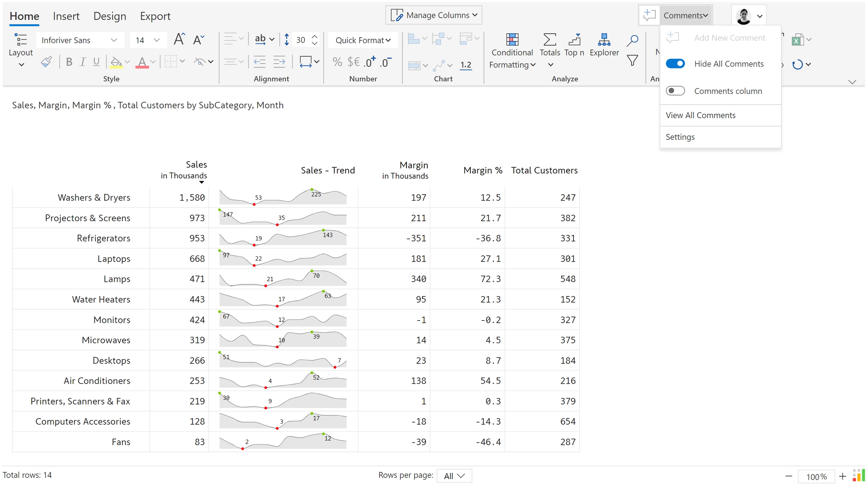
Task: Click the Bold formatting icon
Action: [69, 62]
